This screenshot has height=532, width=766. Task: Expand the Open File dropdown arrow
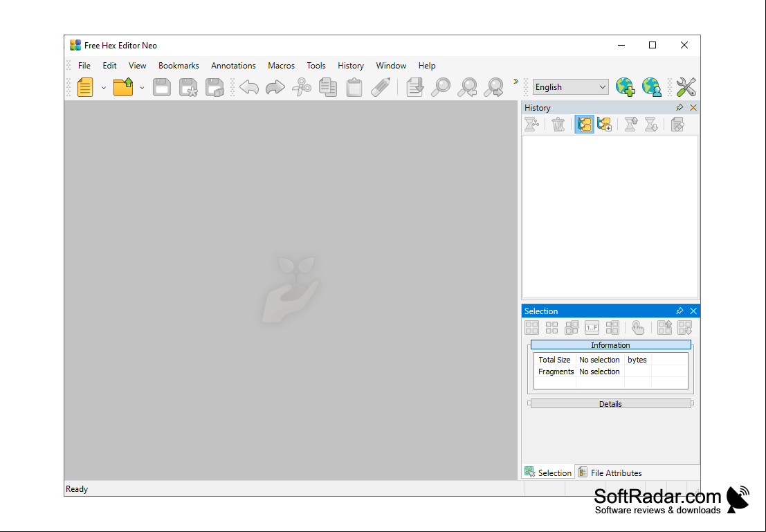pyautogui.click(x=142, y=88)
